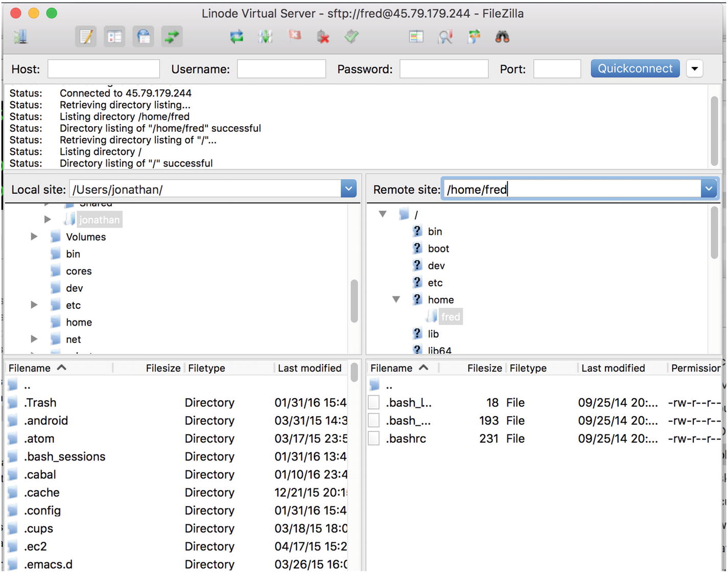Toggle the message log display icon

[x=86, y=37]
